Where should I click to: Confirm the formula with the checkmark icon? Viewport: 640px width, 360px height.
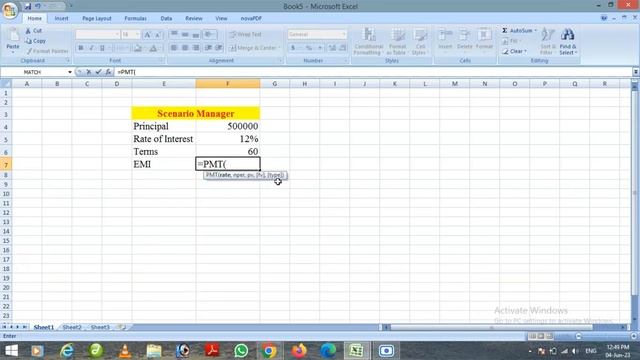98,72
